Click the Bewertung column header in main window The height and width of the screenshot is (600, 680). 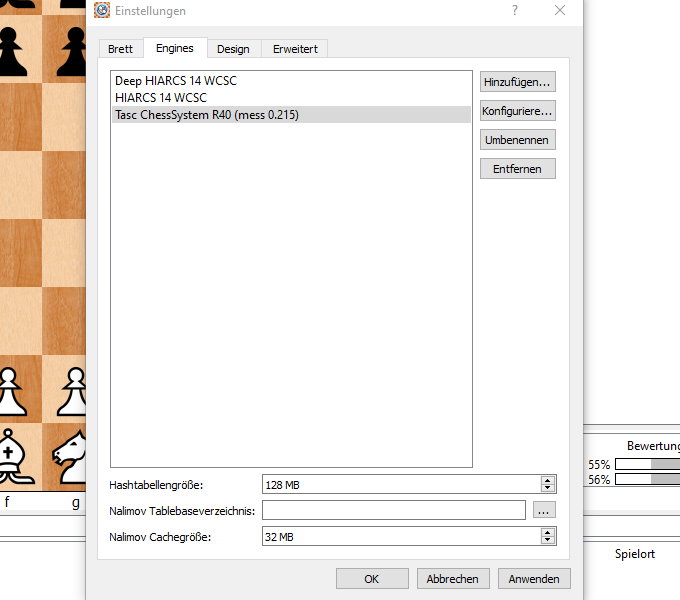tap(653, 446)
